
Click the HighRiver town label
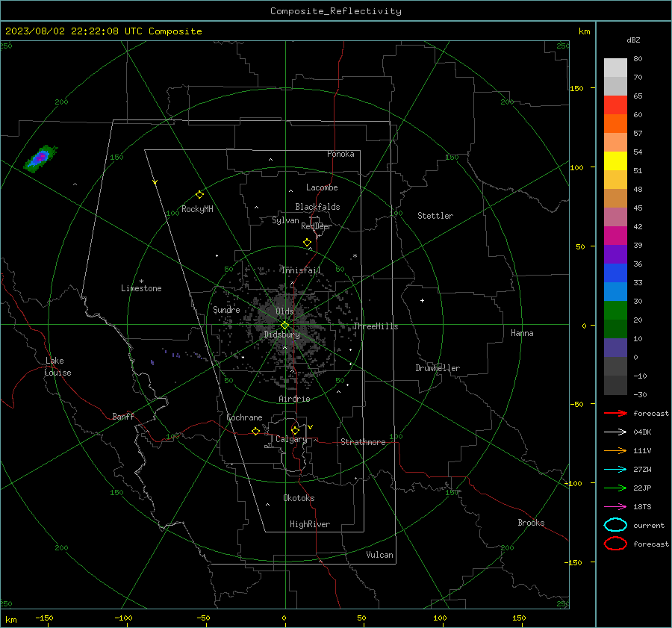[310, 524]
